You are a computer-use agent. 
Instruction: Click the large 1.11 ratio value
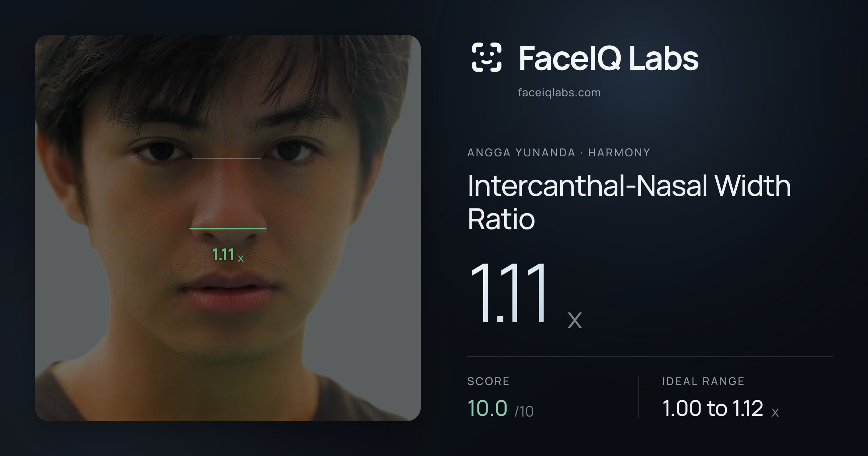point(508,293)
